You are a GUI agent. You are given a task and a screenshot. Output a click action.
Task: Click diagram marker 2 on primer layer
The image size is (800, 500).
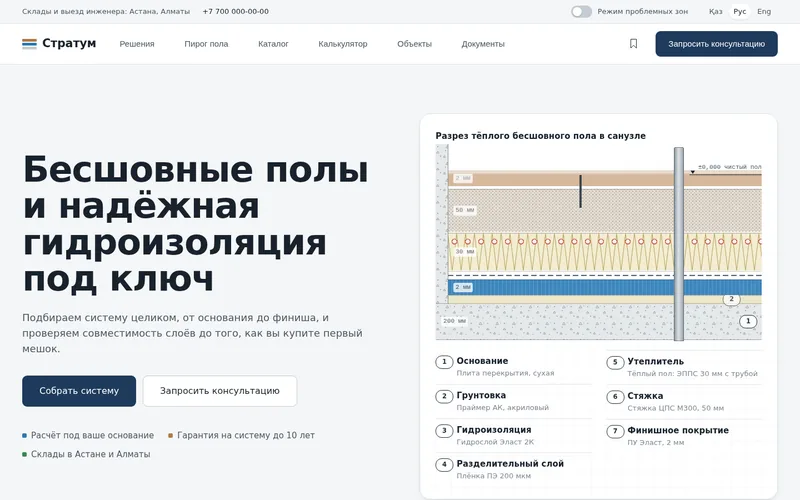[x=731, y=299]
